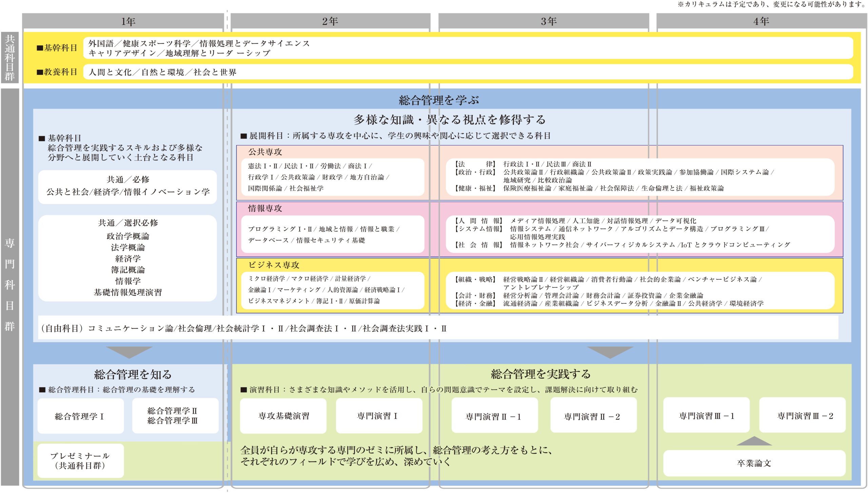868x493 pixels.
Task: Click 公共と社会/経済学/情報イノベーション学 text
Action: tap(128, 192)
